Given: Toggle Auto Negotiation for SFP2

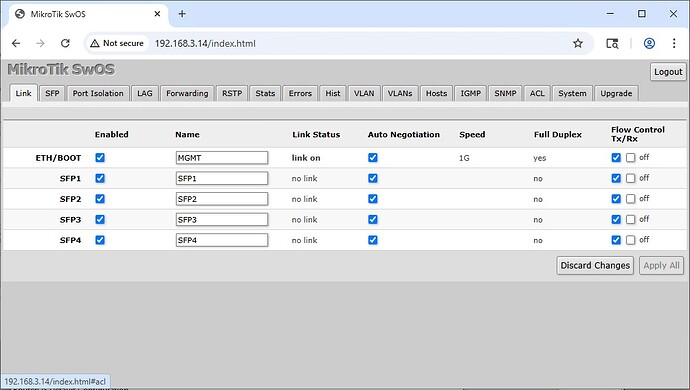Looking at the screenshot, I should pyautogui.click(x=373, y=199).
